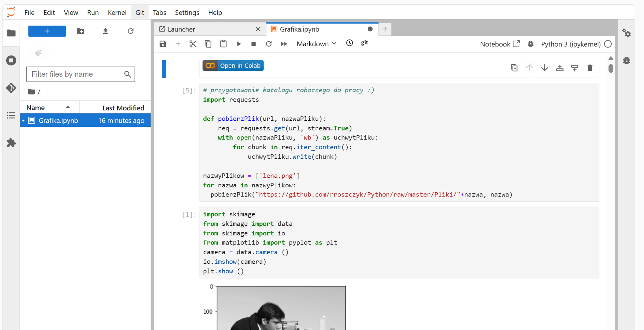
Task: Duplicate the active cell
Action: coord(514,68)
